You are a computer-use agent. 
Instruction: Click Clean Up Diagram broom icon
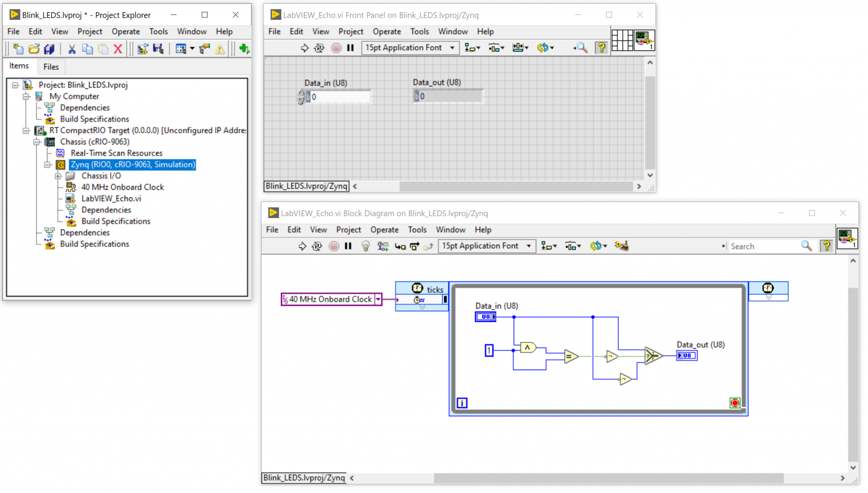(621, 246)
